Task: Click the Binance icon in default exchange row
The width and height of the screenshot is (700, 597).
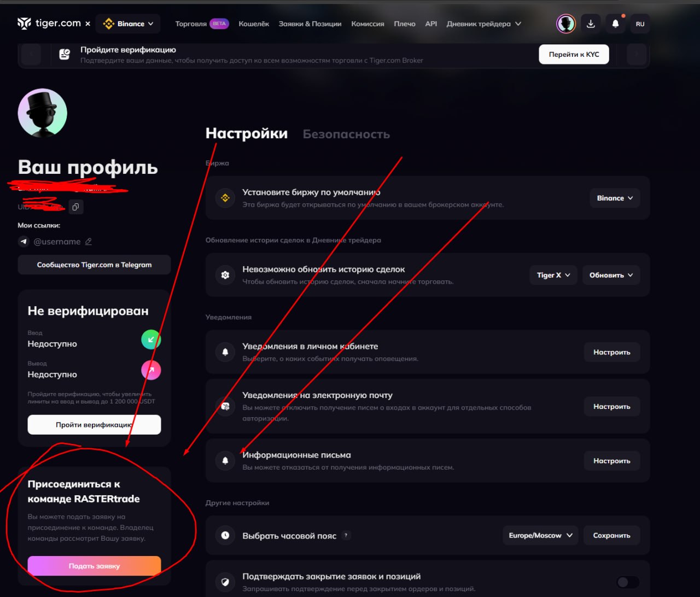Action: tap(225, 198)
